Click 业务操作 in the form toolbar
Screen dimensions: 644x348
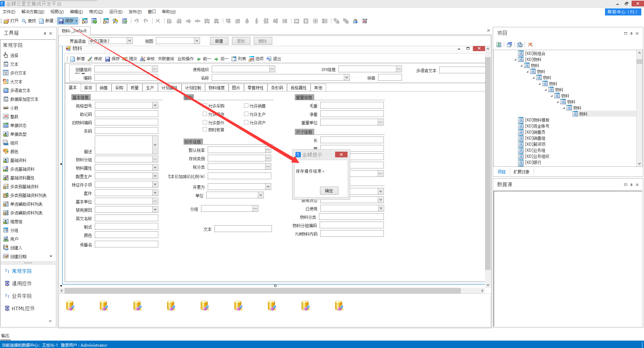[186, 59]
